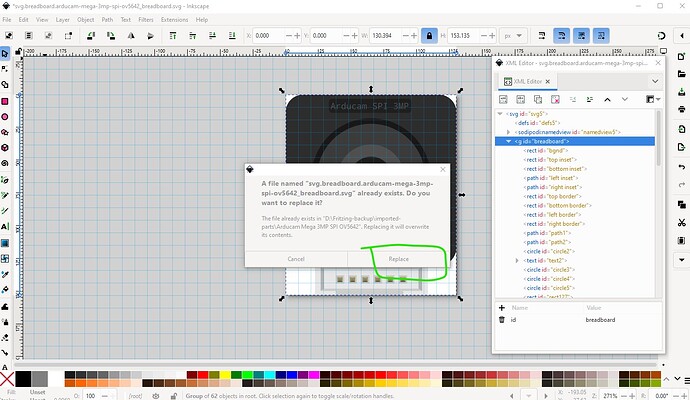Image resolution: width=690 pixels, height=400 pixels.
Task: Pick the black palette swatch
Action: [23, 378]
